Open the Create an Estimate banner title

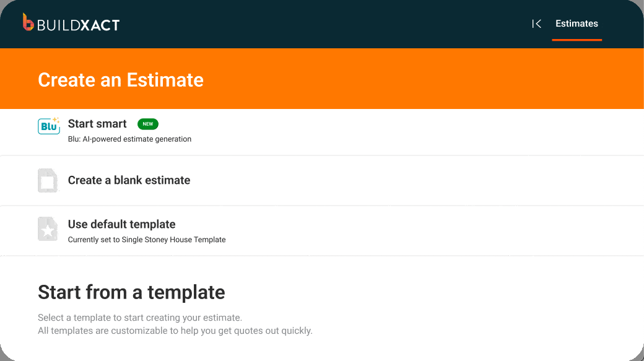[x=121, y=80]
